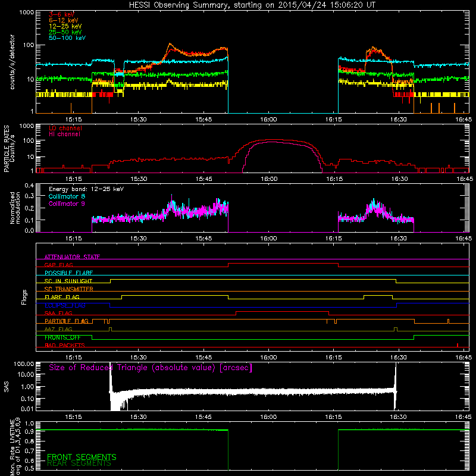476x476 pixels.
Task: Click the counts/s/detector axis label
Action: (x=12, y=62)
